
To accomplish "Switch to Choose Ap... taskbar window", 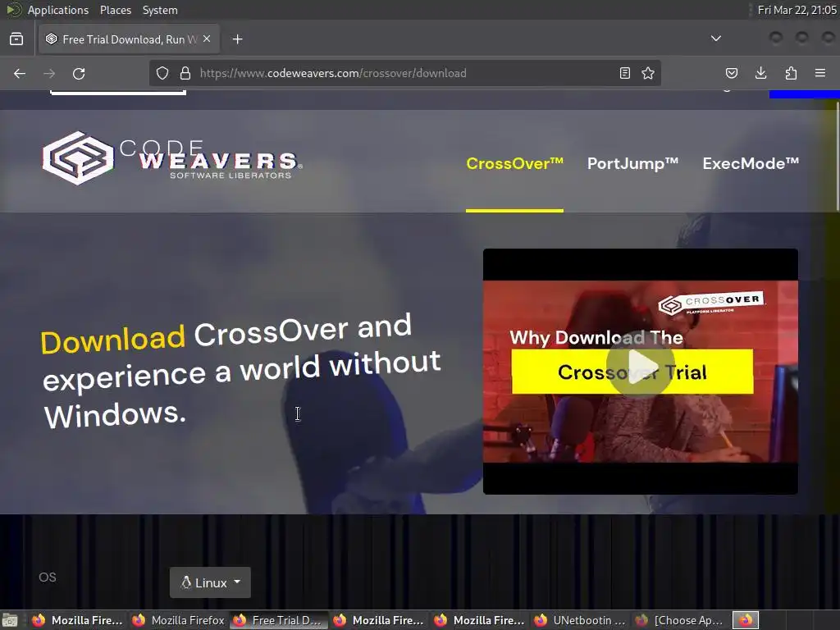I will (x=680, y=620).
